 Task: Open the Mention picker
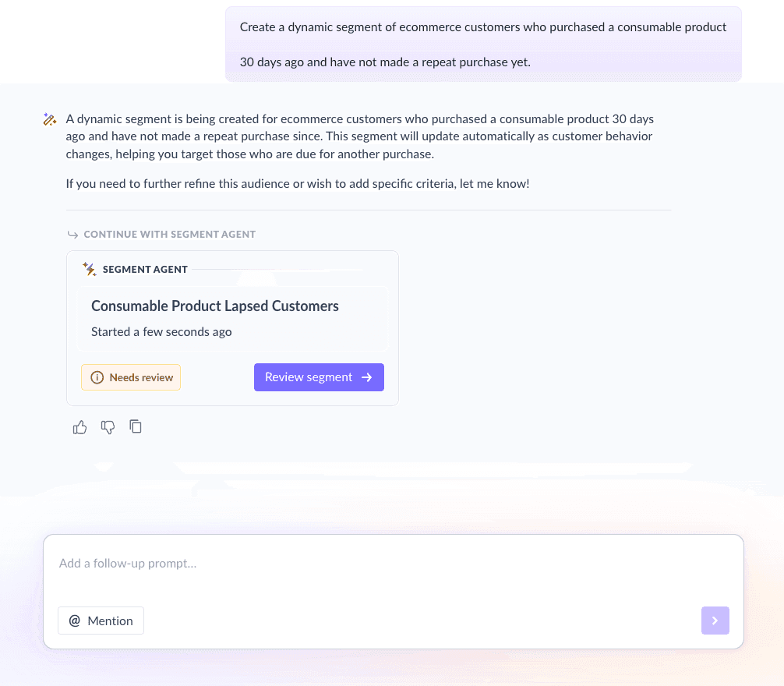(101, 621)
